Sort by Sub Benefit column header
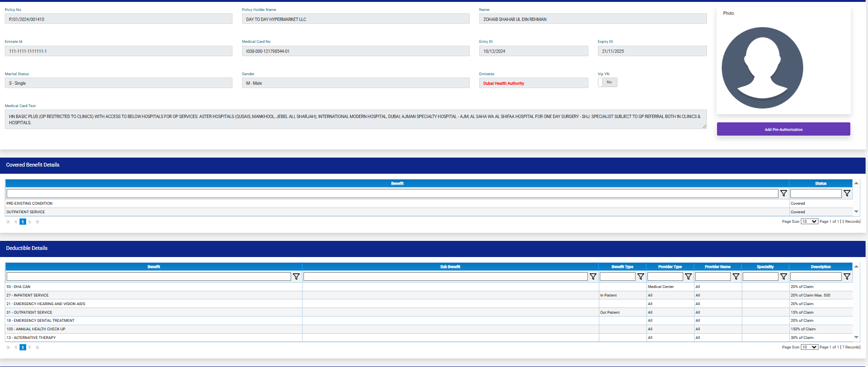This screenshot has height=367, width=868. (x=450, y=267)
